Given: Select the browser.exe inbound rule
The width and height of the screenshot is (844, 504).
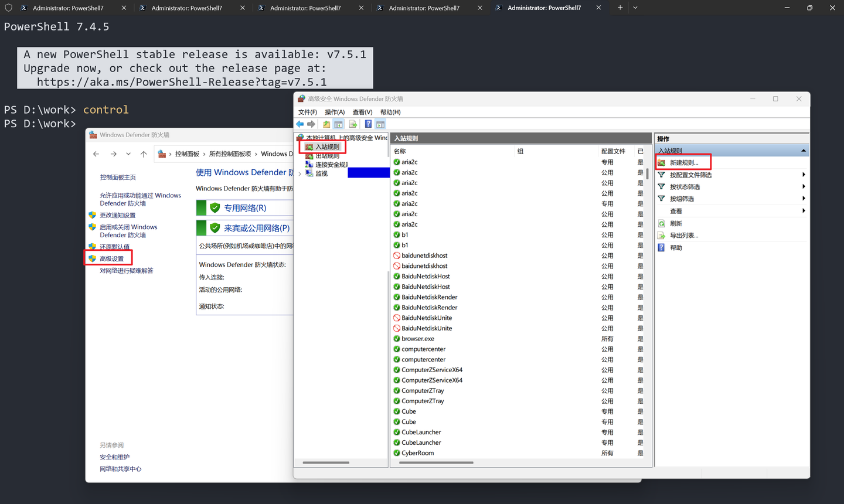Looking at the screenshot, I should [x=417, y=339].
